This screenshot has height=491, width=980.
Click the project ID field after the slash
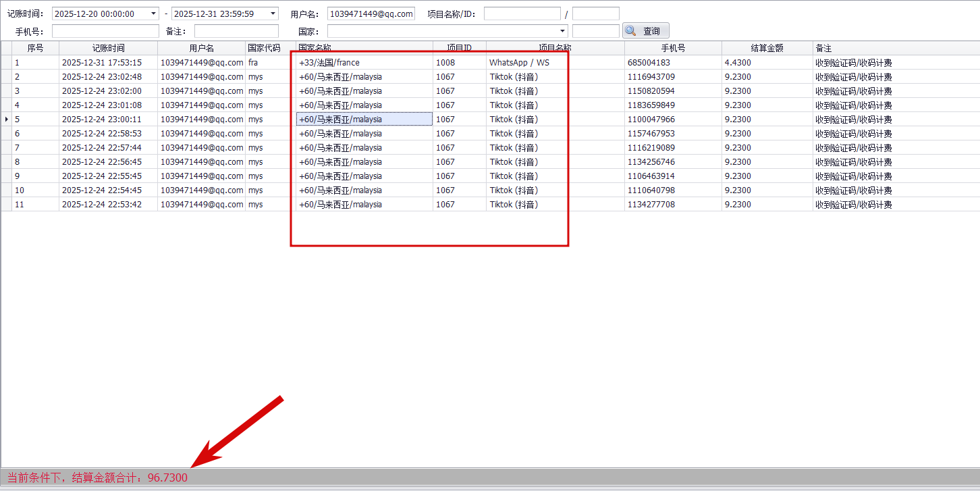(596, 14)
